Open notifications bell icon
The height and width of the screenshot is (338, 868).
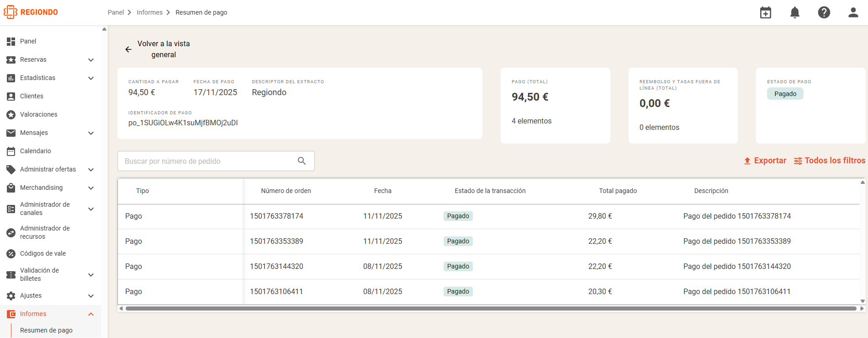795,12
